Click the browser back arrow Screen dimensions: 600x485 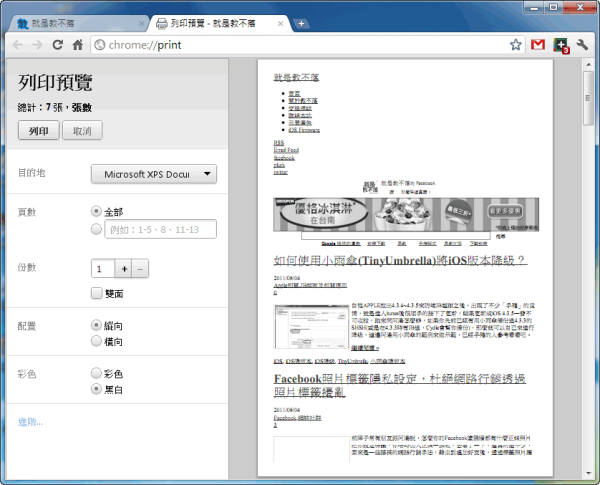[18, 45]
